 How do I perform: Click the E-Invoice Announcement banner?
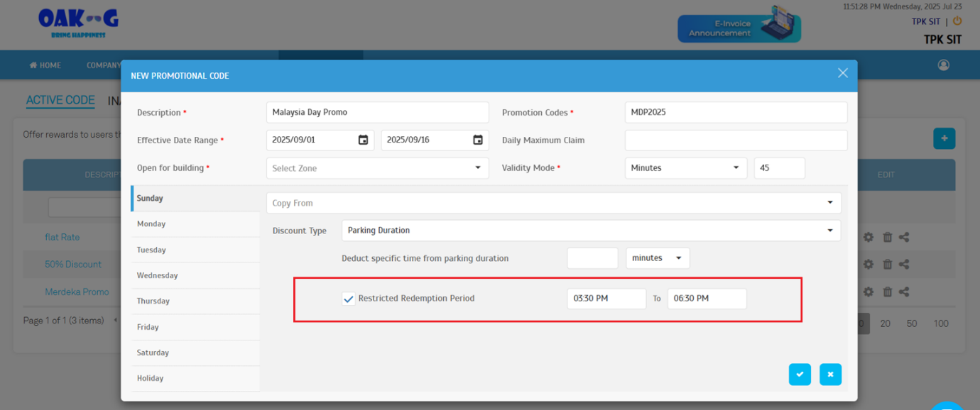[x=739, y=24]
